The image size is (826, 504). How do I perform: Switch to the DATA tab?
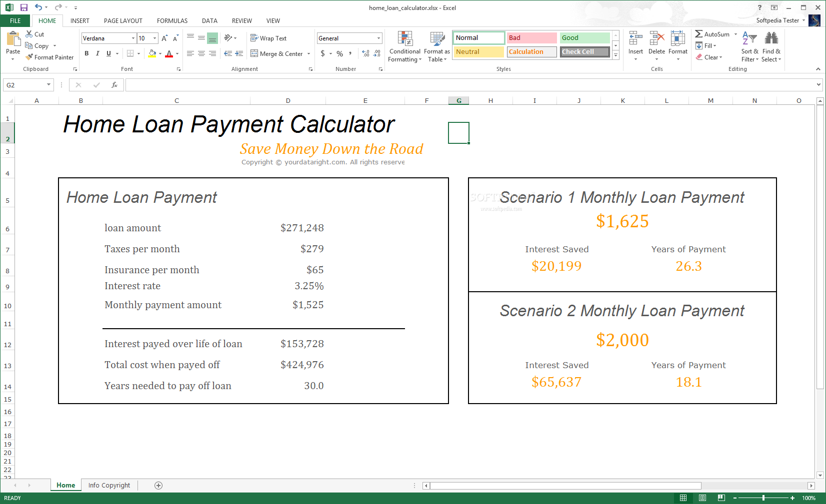pyautogui.click(x=209, y=20)
